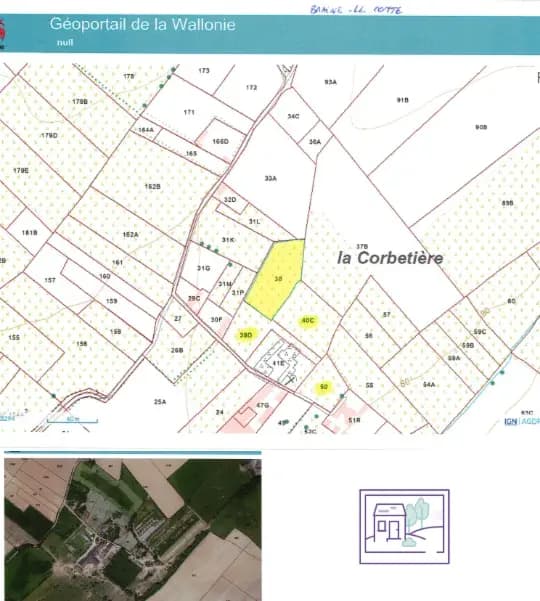Click parcel label 162B
Screen dimensions: 540x601
tap(153, 186)
